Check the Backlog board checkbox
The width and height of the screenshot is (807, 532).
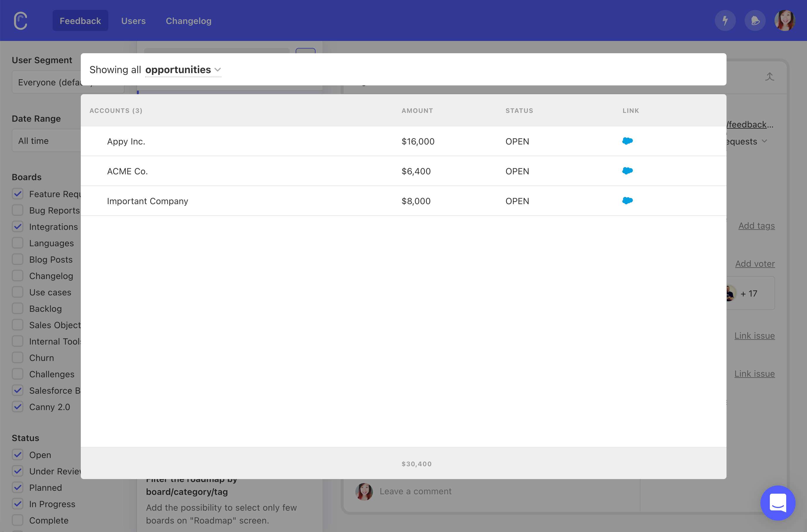click(x=18, y=309)
